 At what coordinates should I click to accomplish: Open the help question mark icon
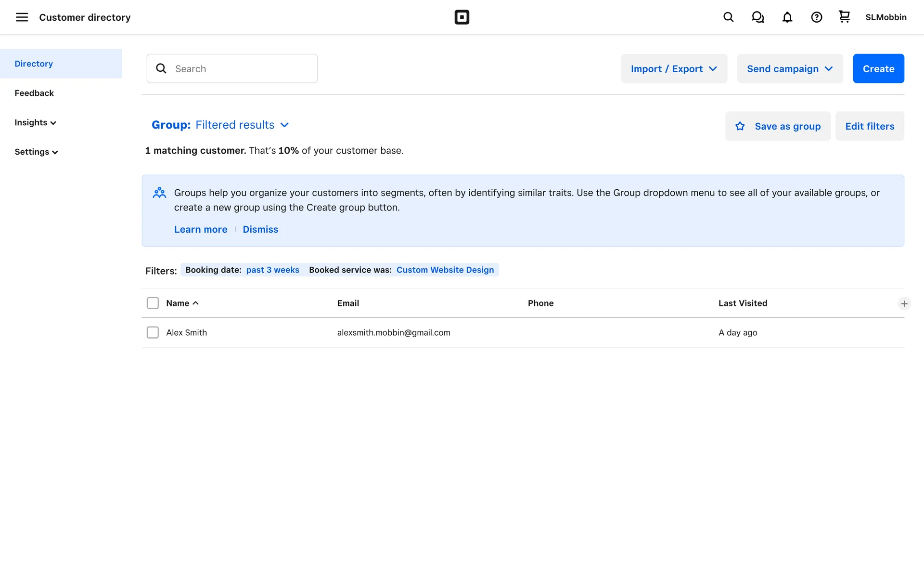[x=816, y=17]
